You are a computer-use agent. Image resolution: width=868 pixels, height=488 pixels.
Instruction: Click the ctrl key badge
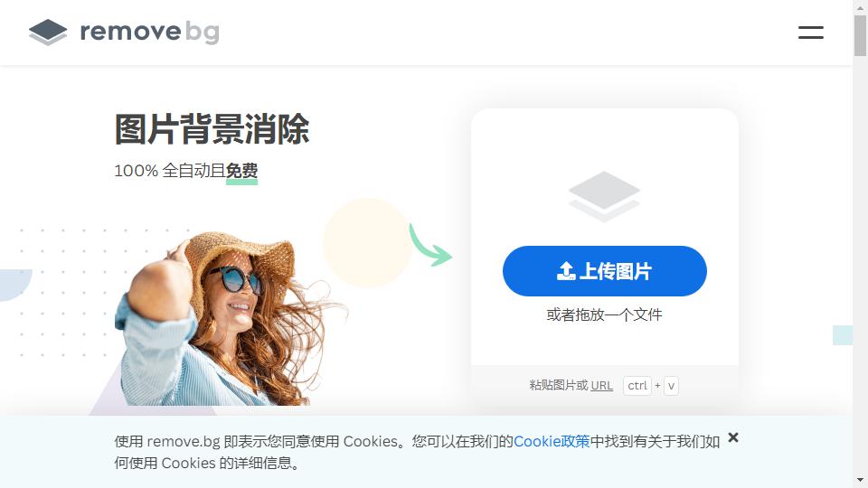point(637,386)
